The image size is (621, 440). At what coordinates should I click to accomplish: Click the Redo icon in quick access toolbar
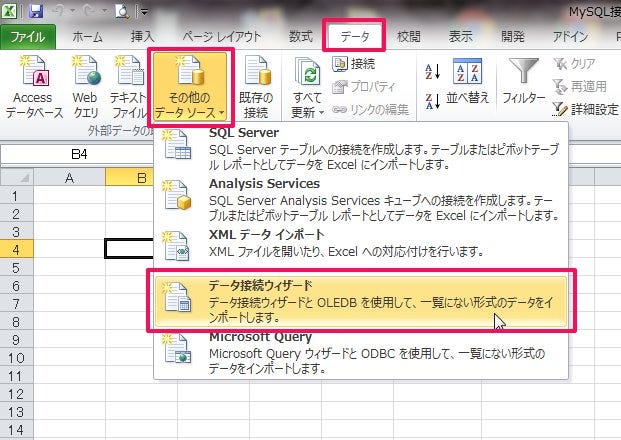click(91, 11)
